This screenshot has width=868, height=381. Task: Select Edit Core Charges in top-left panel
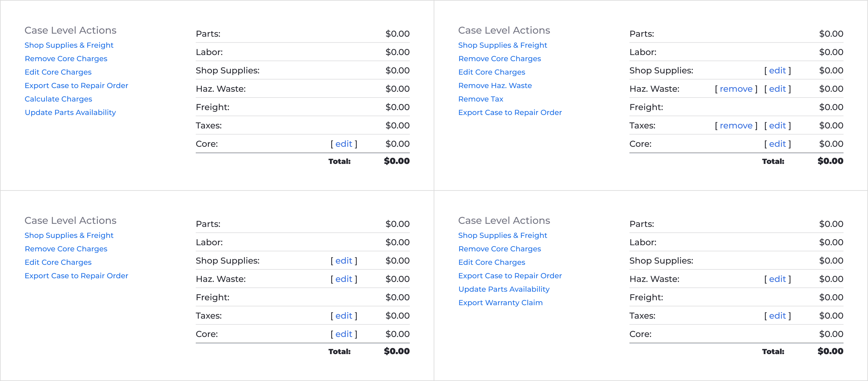pyautogui.click(x=58, y=72)
